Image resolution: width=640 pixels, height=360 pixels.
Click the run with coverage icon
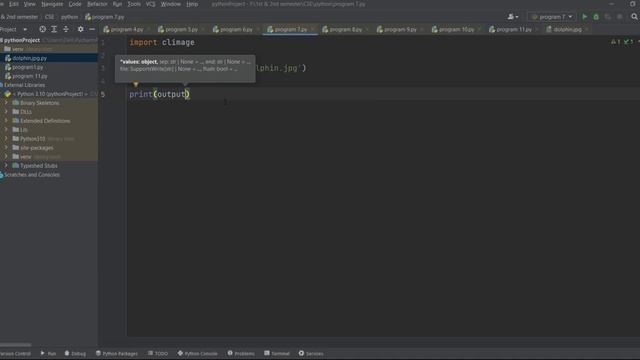pos(608,17)
